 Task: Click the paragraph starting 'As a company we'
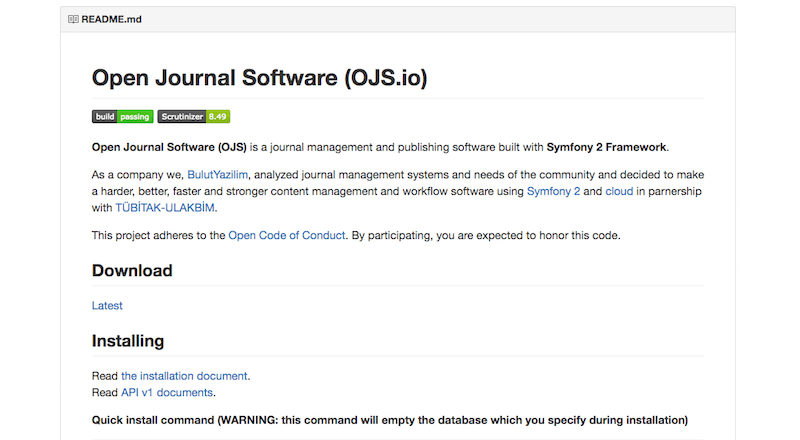point(400,183)
